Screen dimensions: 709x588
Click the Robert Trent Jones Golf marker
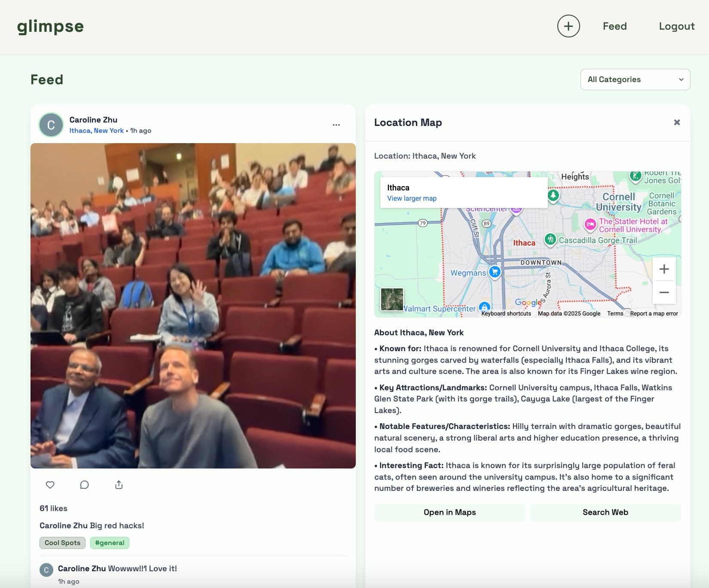[636, 175]
